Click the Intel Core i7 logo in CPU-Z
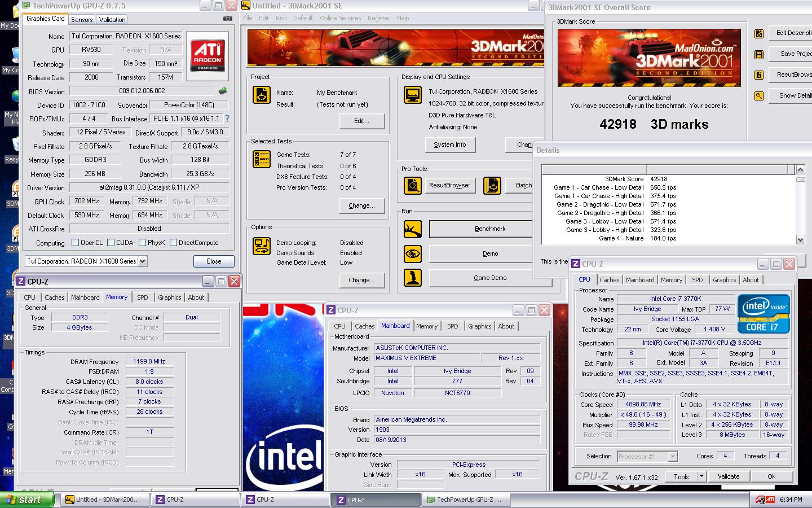Image resolution: width=812 pixels, height=508 pixels. (x=764, y=313)
